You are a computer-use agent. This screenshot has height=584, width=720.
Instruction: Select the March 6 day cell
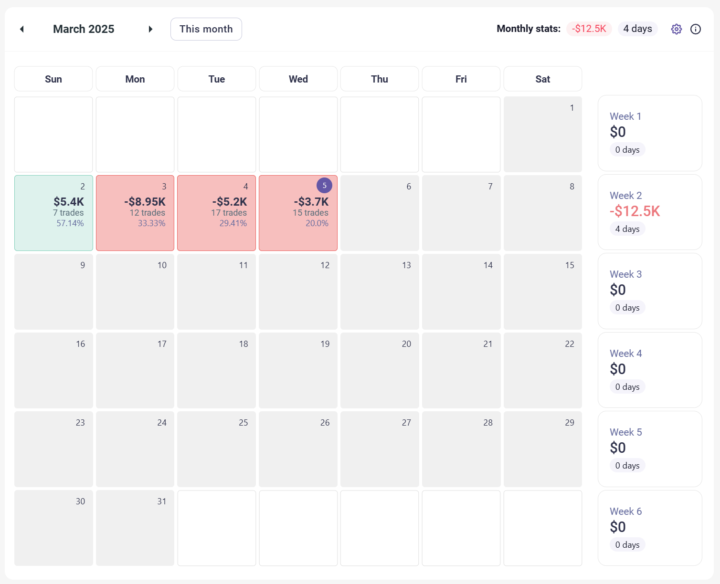[379, 213]
